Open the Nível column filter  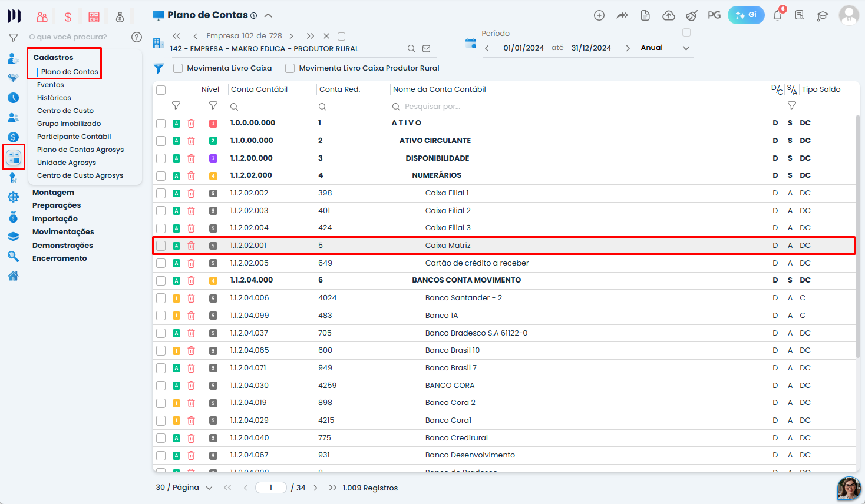point(213,106)
